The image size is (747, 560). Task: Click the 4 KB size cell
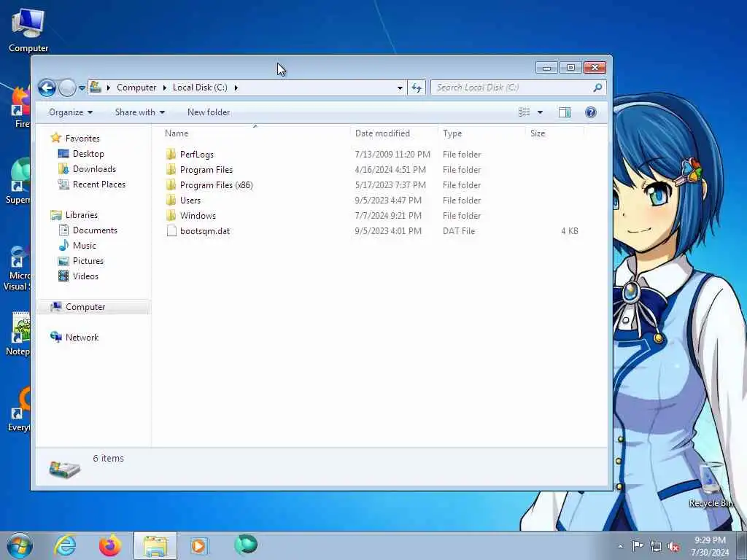(x=569, y=231)
